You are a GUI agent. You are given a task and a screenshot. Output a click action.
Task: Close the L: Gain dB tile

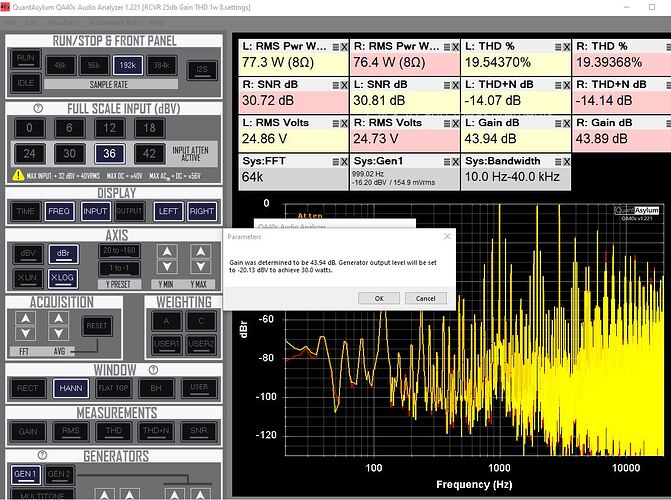pos(567,124)
